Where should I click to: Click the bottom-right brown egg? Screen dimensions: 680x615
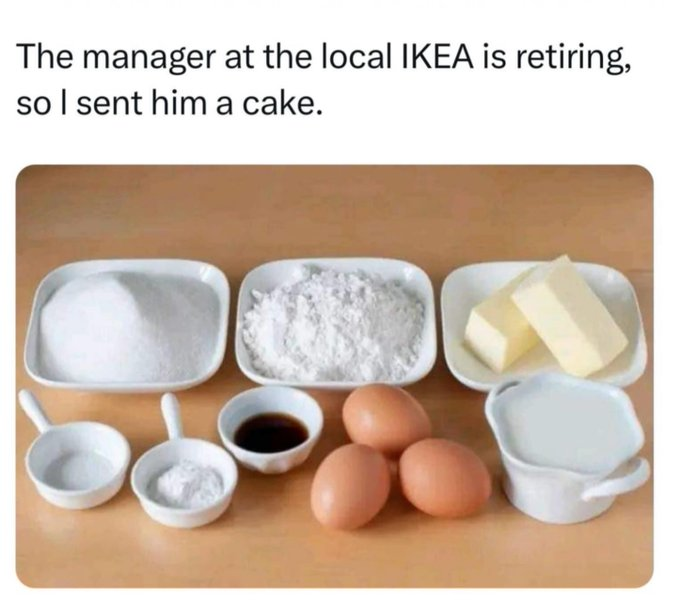[445, 478]
